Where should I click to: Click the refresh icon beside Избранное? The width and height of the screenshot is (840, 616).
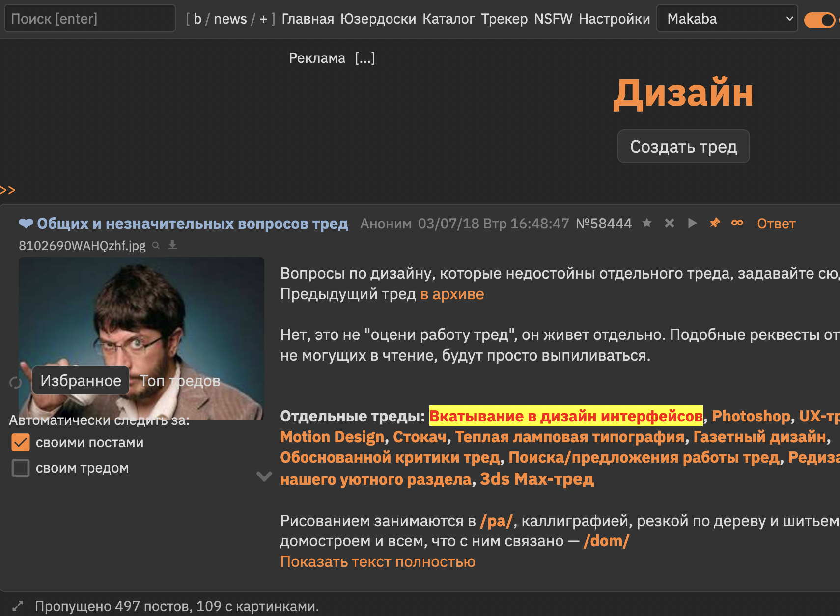[16, 382]
